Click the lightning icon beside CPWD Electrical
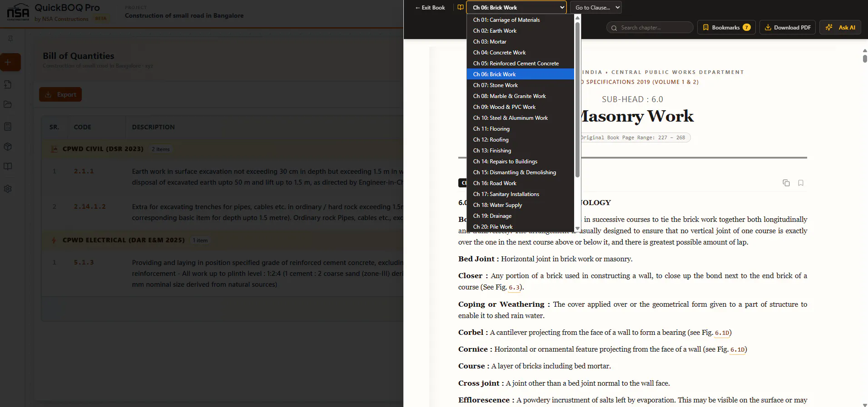 pyautogui.click(x=54, y=240)
